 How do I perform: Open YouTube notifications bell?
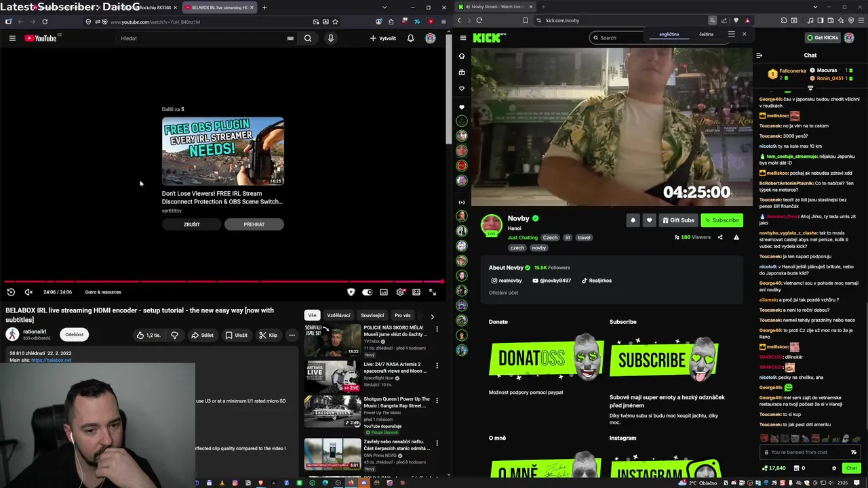[410, 38]
